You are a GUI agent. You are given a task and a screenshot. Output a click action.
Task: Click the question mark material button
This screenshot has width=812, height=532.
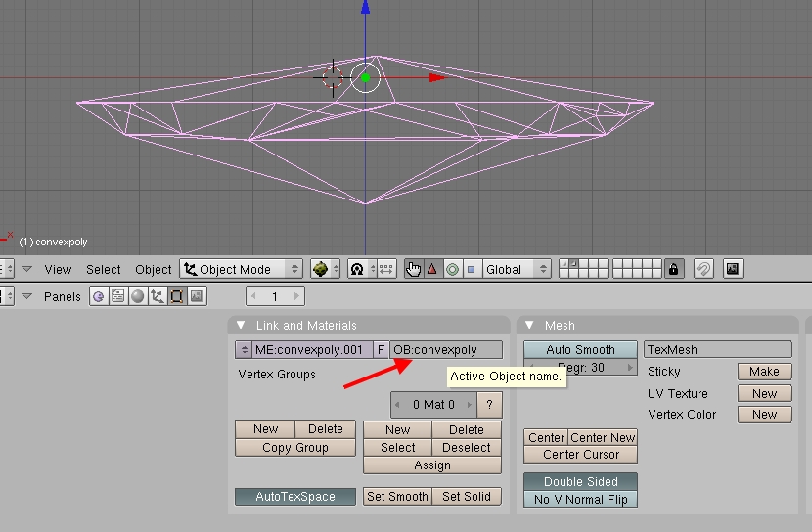[x=489, y=405]
